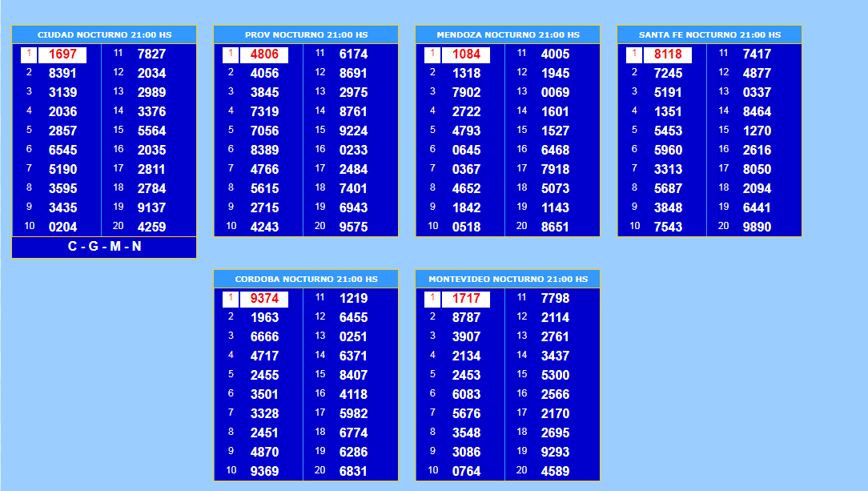
Task: Click the SANTA FE NOCTURNO 21:00 HS header
Action: pos(709,35)
